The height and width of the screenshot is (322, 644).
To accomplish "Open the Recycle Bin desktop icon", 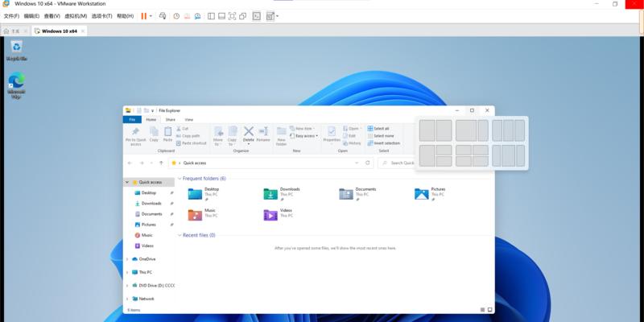I will tap(16, 51).
